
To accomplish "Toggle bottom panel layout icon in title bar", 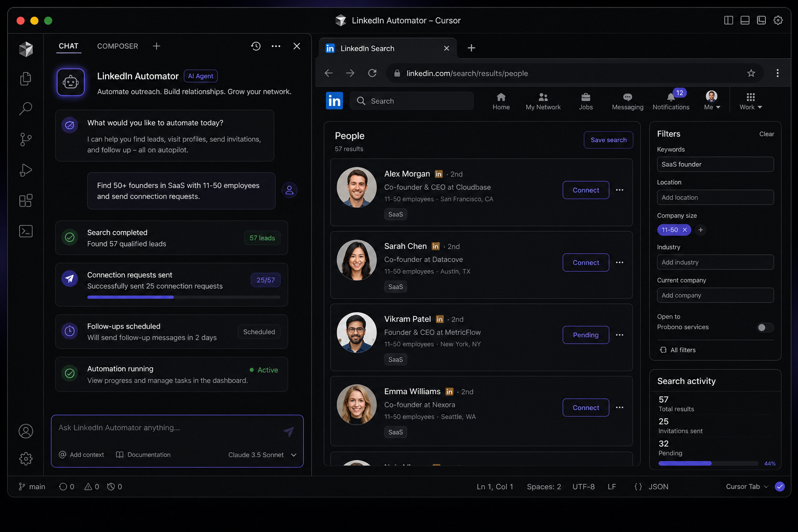I will pos(744,20).
